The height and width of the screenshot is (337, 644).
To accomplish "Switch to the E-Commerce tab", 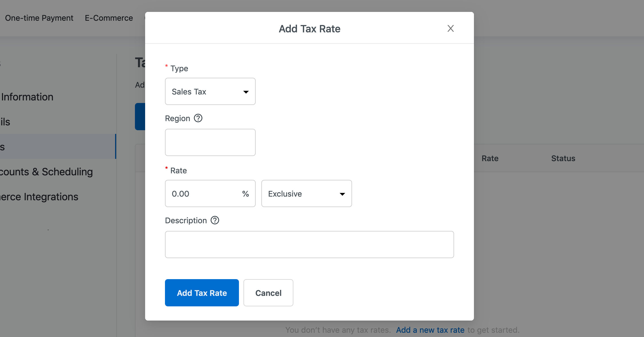I will [109, 18].
